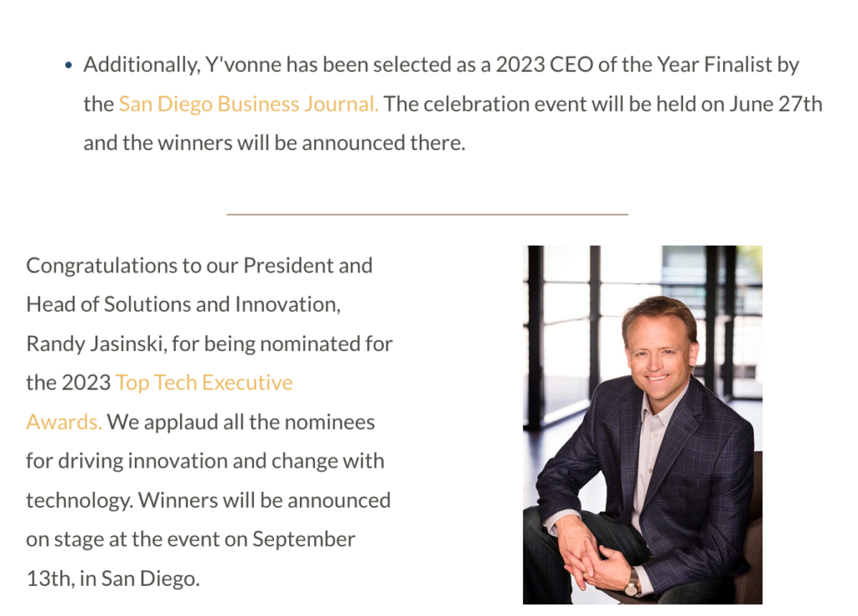Follow the Top Tech Executive link text
The image size is (858, 616).
(204, 383)
